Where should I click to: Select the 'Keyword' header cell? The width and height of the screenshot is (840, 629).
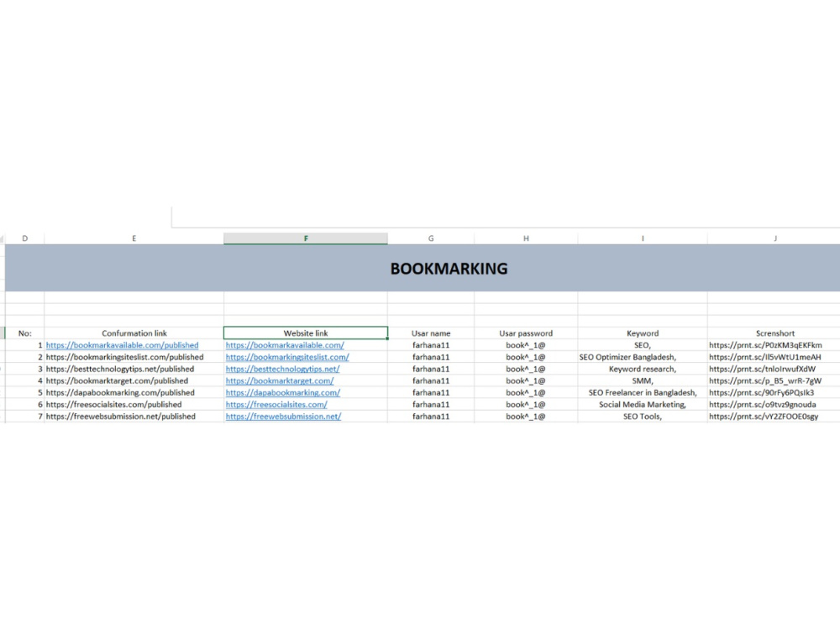[x=643, y=333]
